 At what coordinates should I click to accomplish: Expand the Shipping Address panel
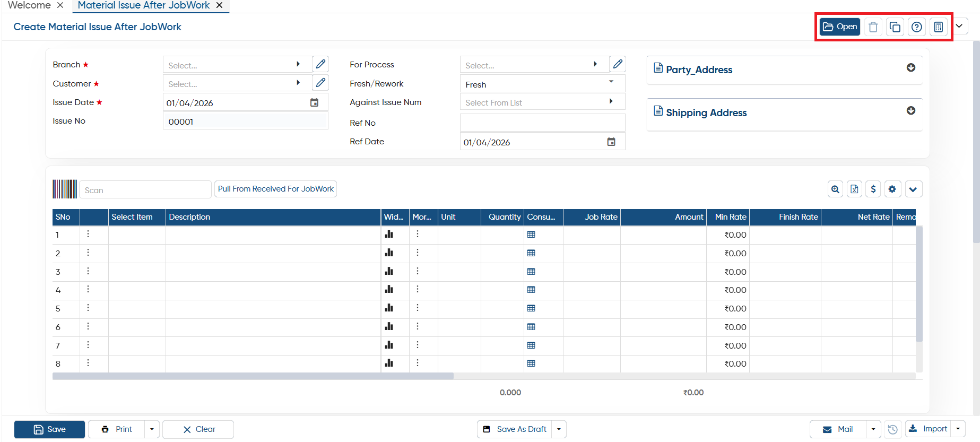pos(911,110)
